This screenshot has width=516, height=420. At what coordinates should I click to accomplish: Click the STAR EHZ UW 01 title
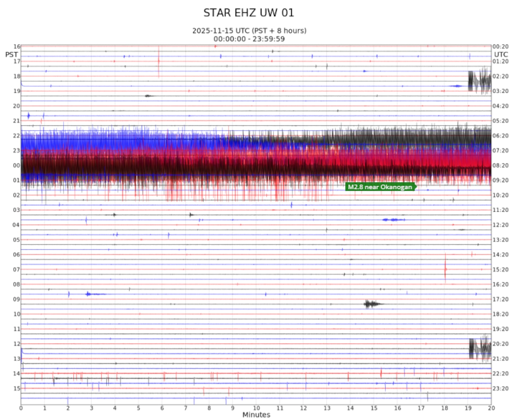coord(249,13)
